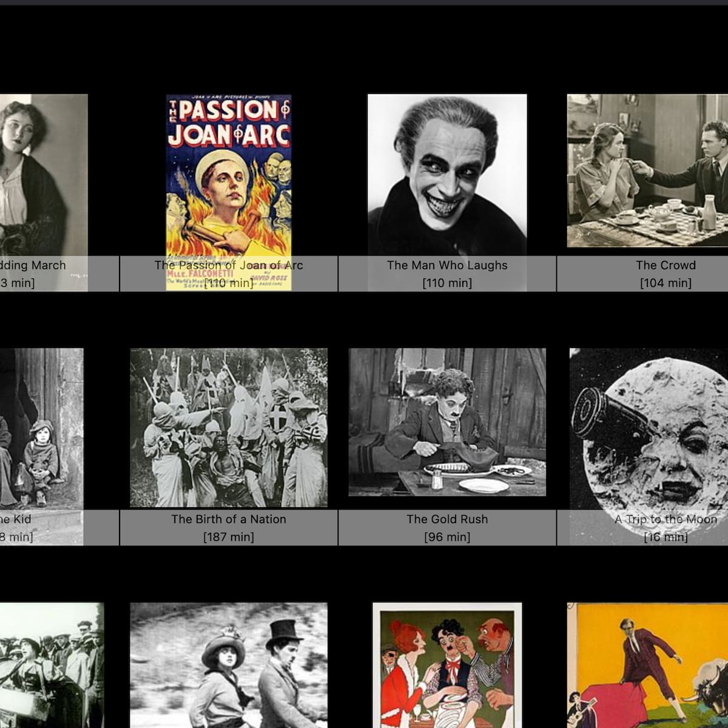This screenshot has height=728, width=728.
Task: Open The Birth of a Nation still image
Action: [229, 428]
